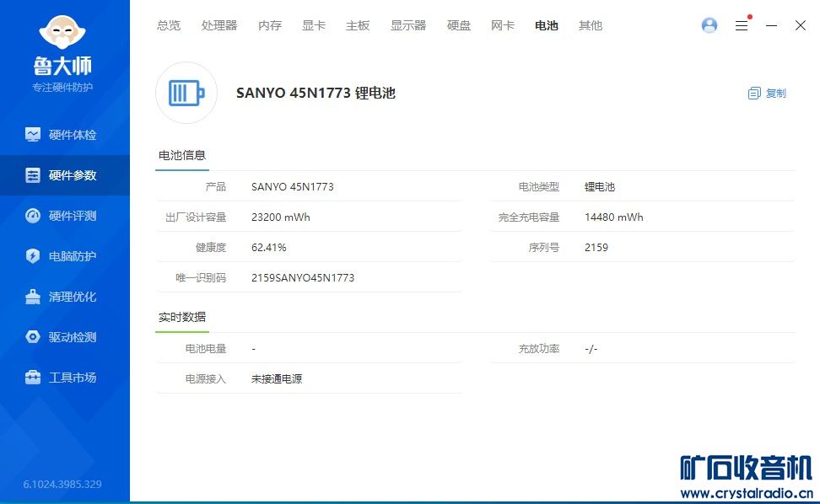Open 硬件体检 in the sidebar

click(x=65, y=135)
